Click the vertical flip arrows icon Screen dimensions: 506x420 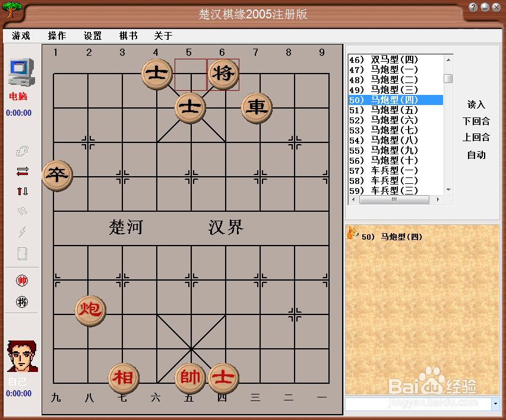22,192
